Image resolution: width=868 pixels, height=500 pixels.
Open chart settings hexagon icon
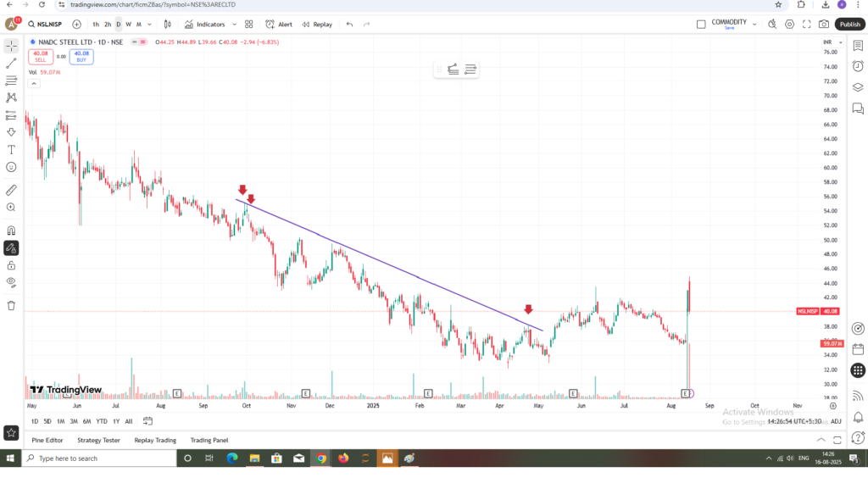(789, 25)
